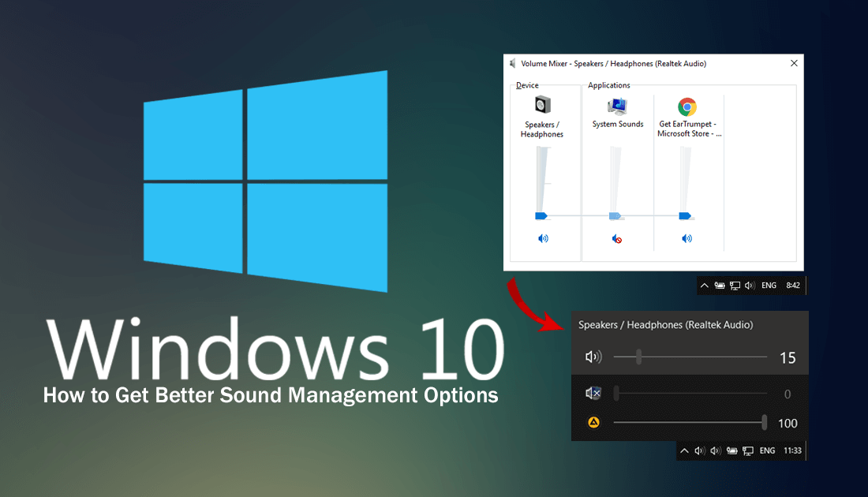Click the network icon in the 11:33 taskbar
This screenshot has height=497, width=868.
click(x=748, y=451)
